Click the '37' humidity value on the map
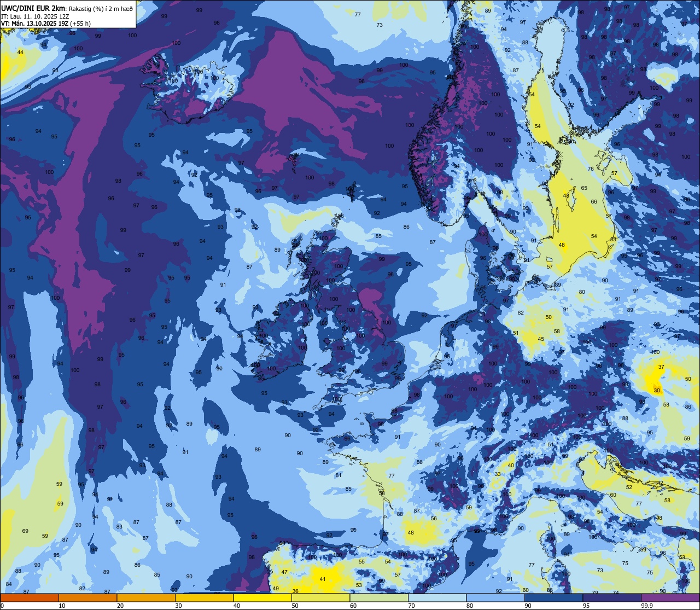The height and width of the screenshot is (610, 700). [661, 367]
